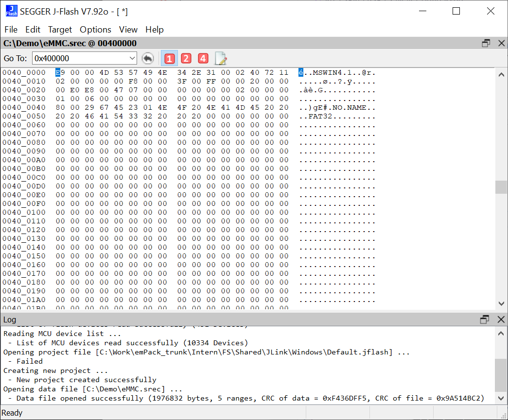Viewport: 508px width, 420px height.
Task: Click the notepad-and-pencil edit icon
Action: pyautogui.click(x=221, y=59)
